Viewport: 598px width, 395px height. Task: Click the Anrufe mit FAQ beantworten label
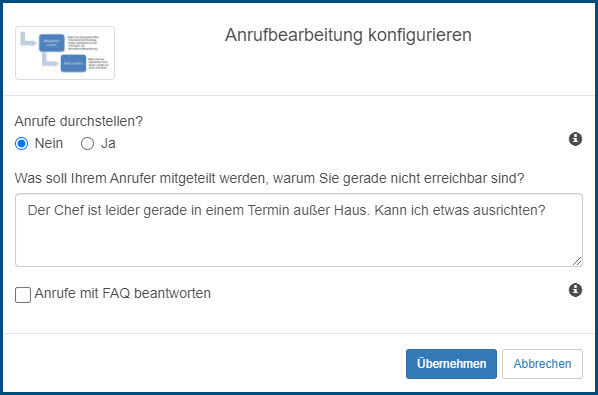click(x=122, y=293)
